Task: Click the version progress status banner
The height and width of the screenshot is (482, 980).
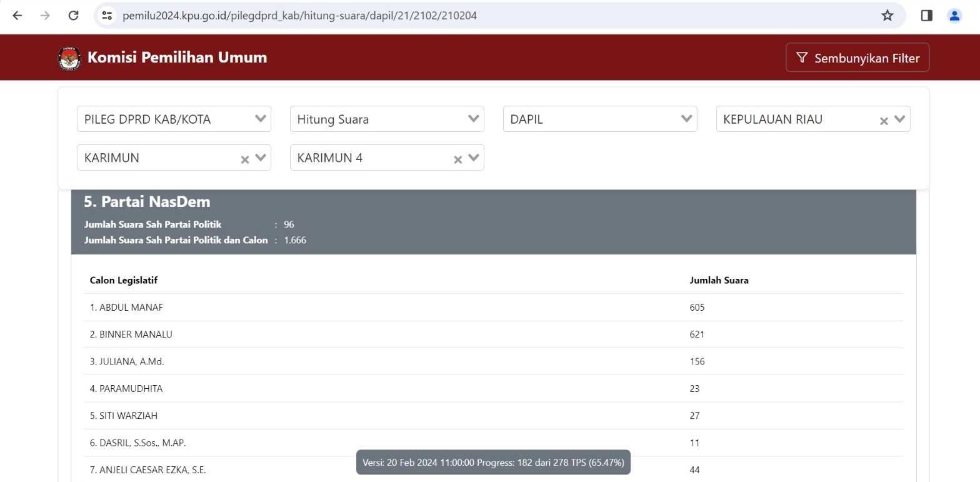Action: [x=493, y=463]
